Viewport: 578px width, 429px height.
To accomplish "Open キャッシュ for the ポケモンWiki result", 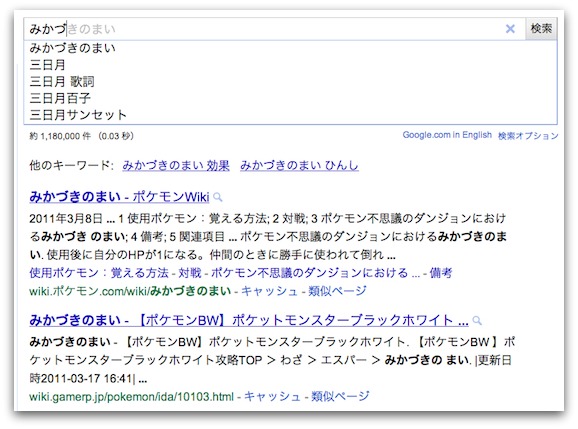I will [269, 291].
